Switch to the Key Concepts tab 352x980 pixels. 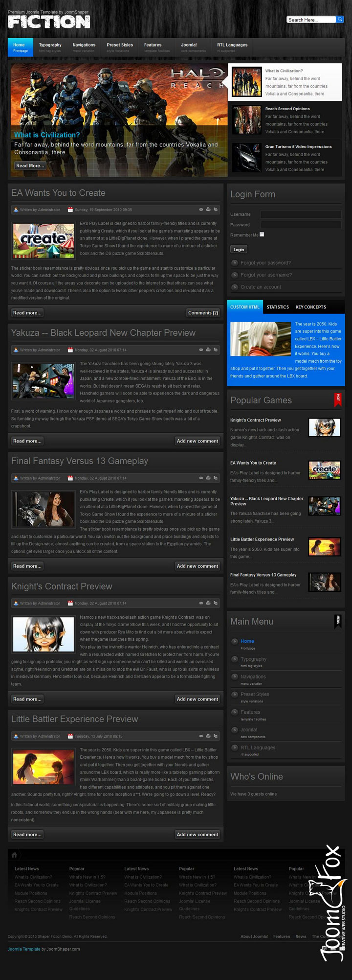coord(310,307)
